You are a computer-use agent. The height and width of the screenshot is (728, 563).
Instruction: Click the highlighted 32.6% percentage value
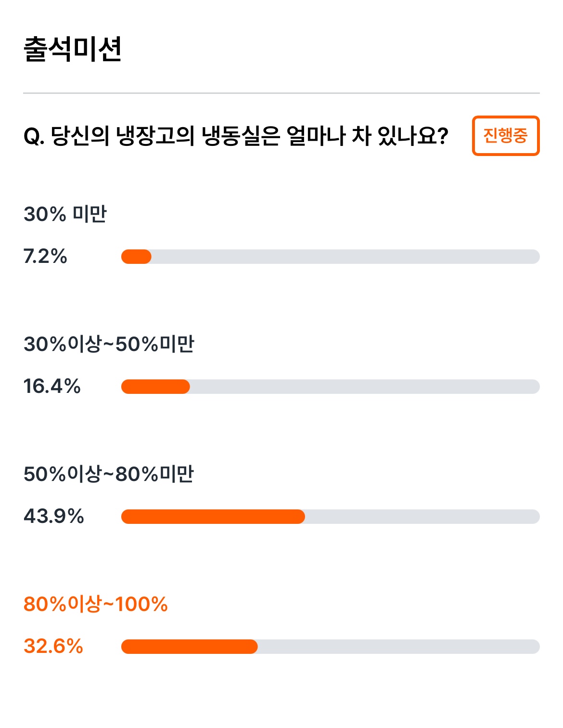click(53, 646)
